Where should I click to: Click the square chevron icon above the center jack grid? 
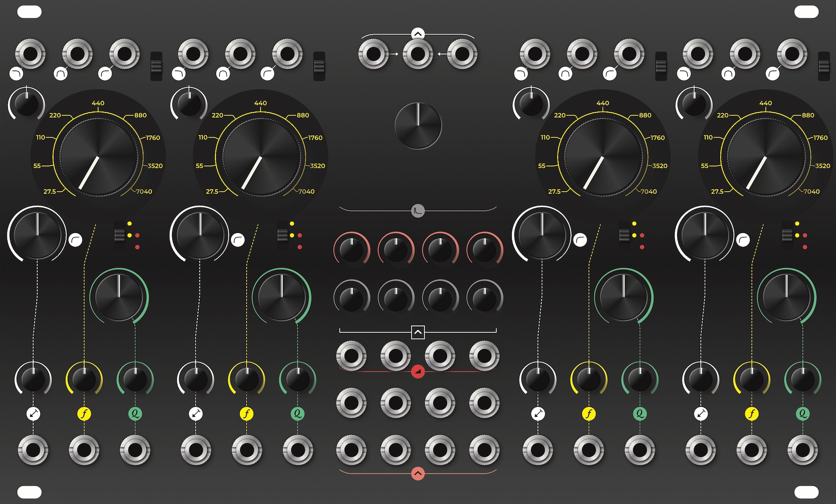click(418, 332)
